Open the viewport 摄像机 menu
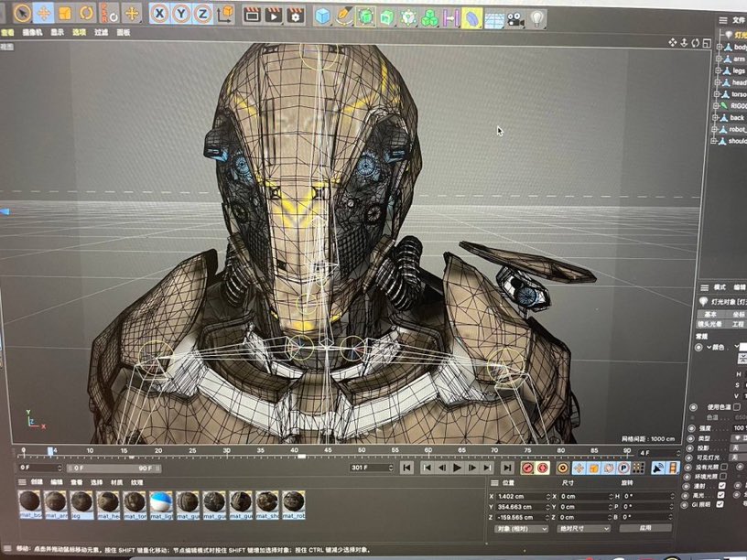Viewport: 747px width, 560px height. (x=32, y=32)
